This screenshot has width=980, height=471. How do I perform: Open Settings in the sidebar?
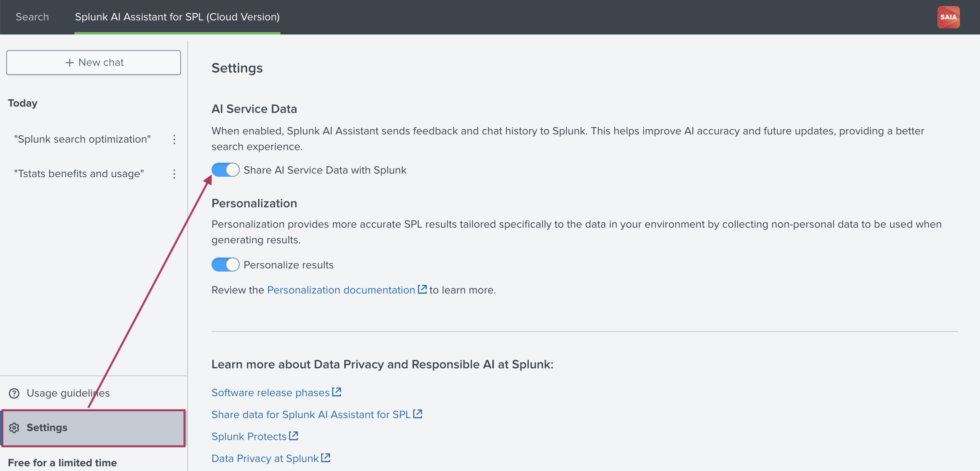tap(93, 428)
